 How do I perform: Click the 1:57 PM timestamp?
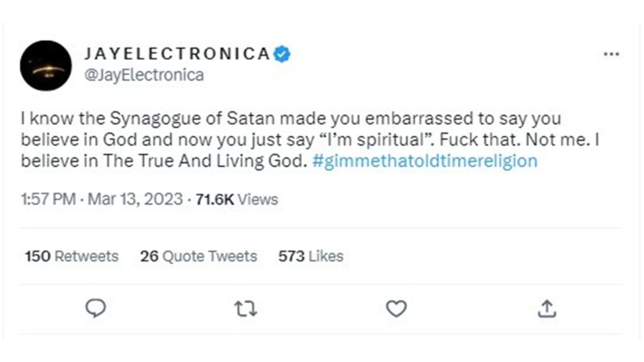[x=48, y=200]
